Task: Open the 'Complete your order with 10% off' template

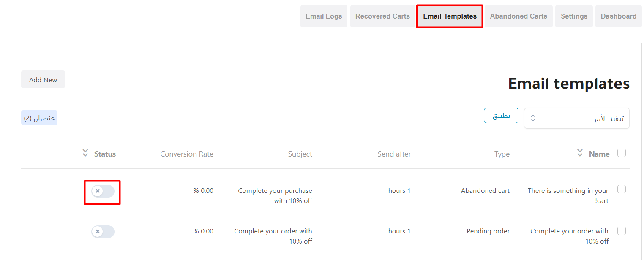Action: point(569,231)
